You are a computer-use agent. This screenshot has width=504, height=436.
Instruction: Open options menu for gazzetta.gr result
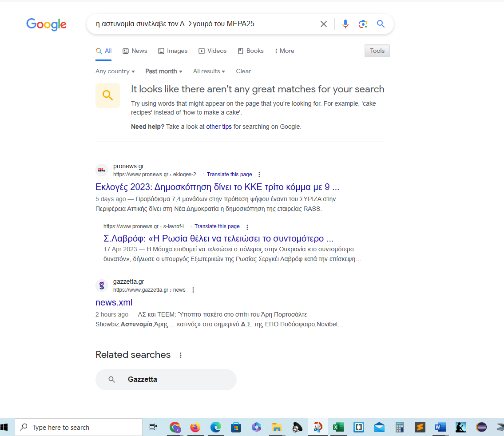click(x=193, y=290)
